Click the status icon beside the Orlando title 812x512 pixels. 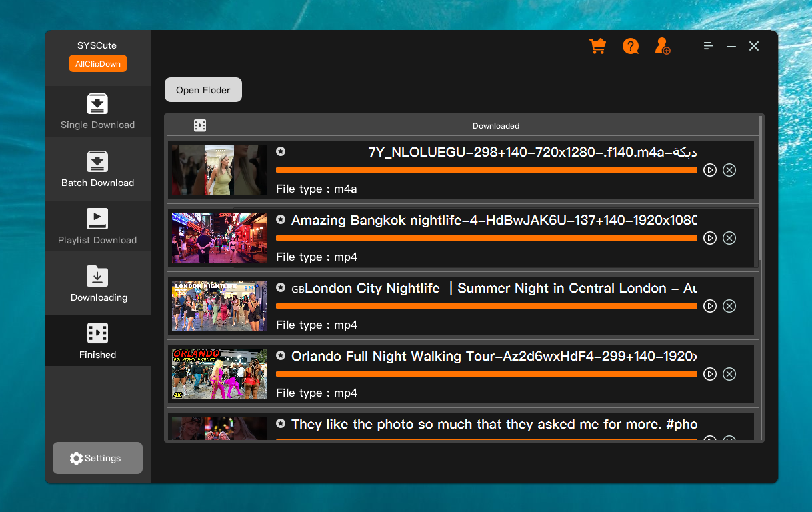(x=281, y=355)
